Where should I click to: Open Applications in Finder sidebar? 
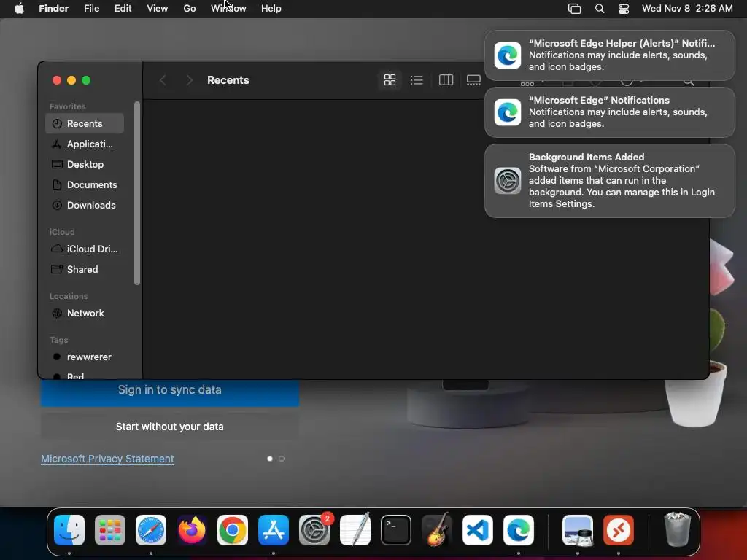[85, 144]
